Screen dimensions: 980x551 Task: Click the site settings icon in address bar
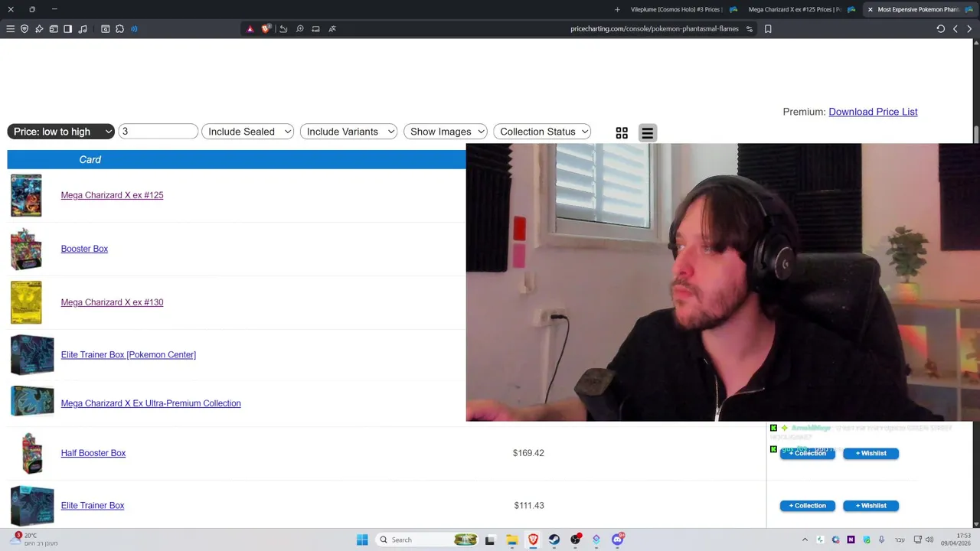point(750,29)
